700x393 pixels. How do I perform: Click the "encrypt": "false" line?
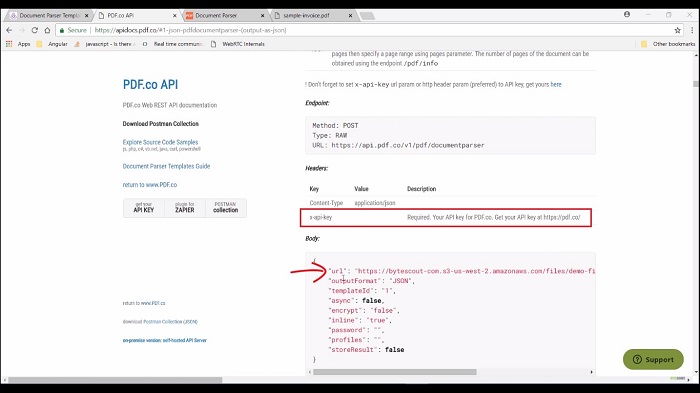pos(364,310)
